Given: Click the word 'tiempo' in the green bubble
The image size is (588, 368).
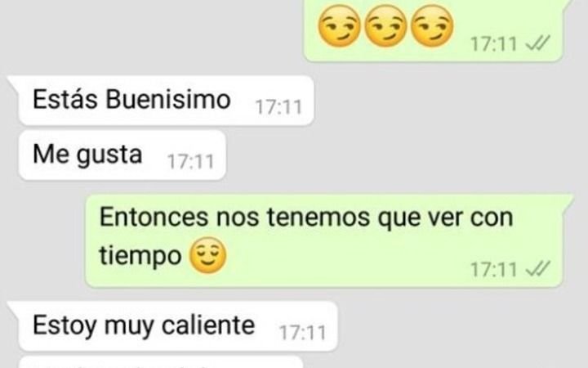Looking at the screenshot, I should point(140,257).
